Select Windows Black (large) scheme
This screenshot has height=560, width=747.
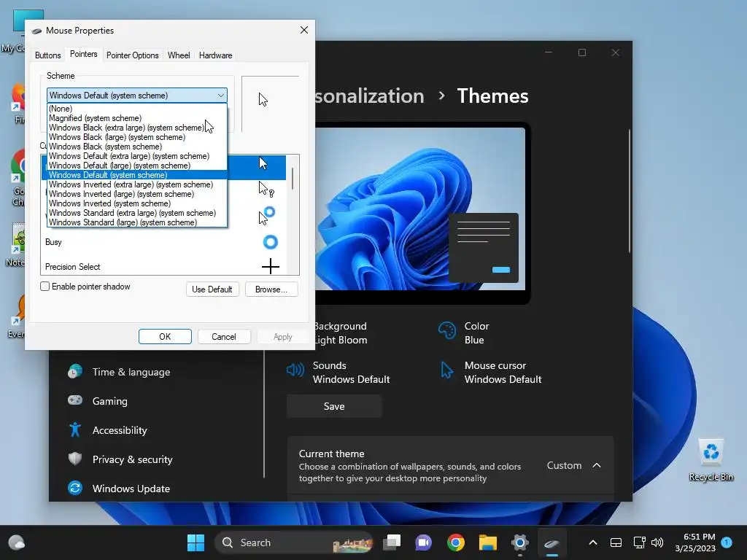[x=137, y=137]
